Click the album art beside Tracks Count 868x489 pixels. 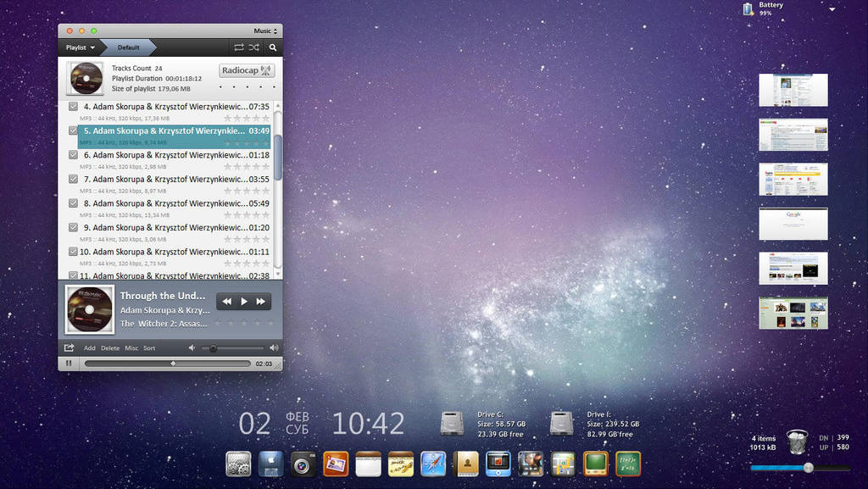[86, 78]
